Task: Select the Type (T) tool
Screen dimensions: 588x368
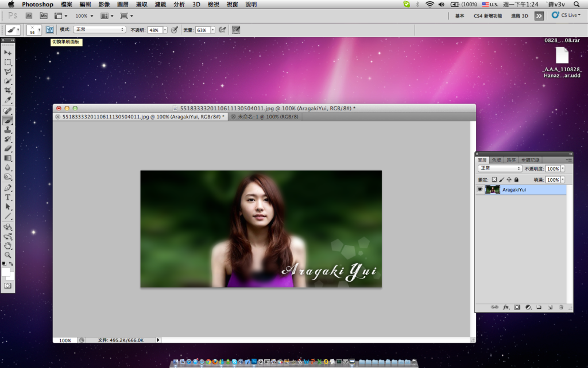Action: coord(8,197)
